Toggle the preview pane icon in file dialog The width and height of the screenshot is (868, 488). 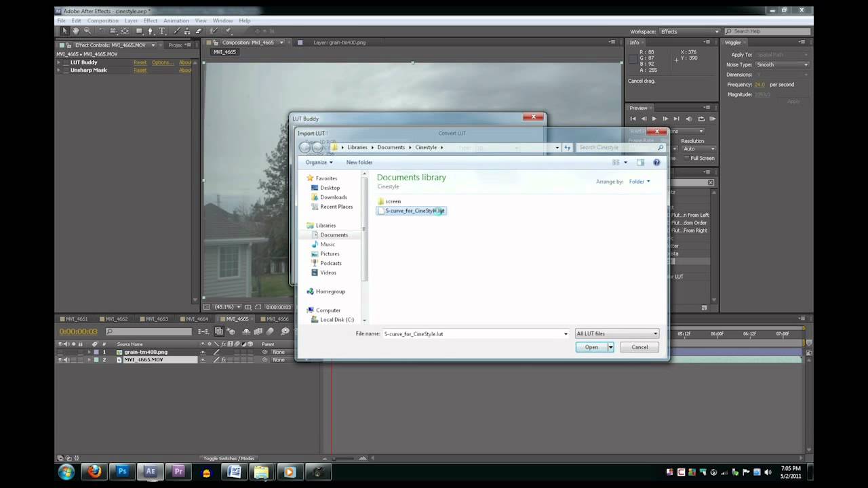tap(640, 163)
